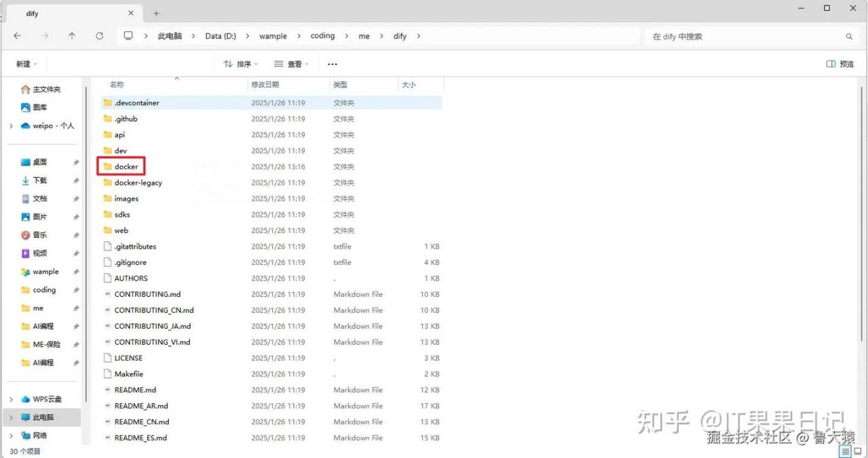Image resolution: width=868 pixels, height=458 pixels.
Task: Select the Makefile file icon
Action: pos(107,374)
